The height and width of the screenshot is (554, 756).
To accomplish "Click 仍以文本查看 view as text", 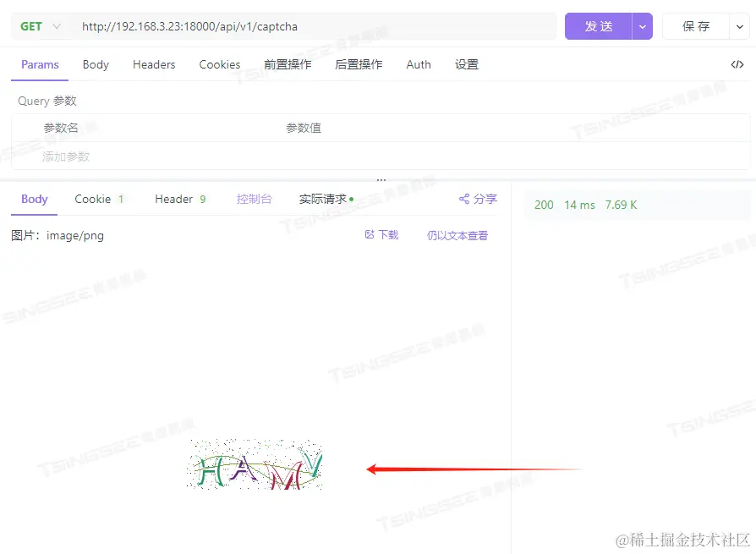I will tap(457, 236).
